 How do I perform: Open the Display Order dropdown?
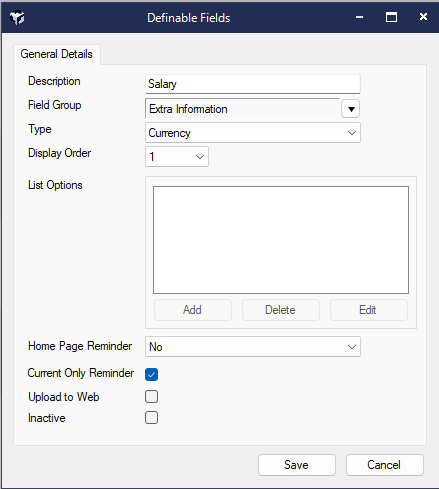(x=177, y=157)
